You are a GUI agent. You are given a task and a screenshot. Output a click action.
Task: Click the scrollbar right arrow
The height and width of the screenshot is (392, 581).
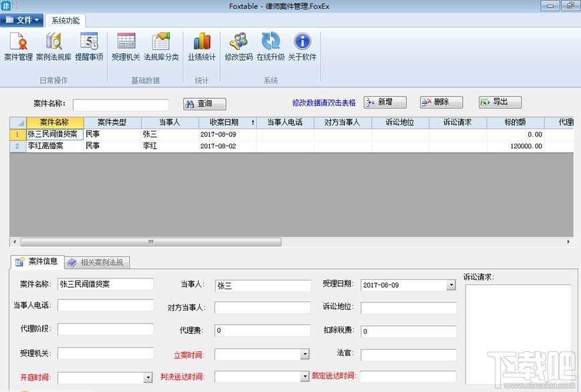568,242
